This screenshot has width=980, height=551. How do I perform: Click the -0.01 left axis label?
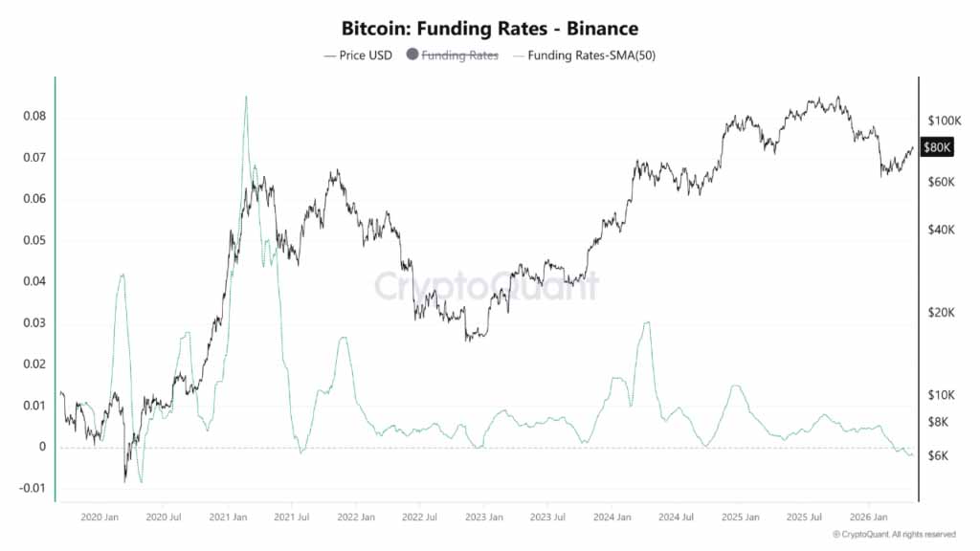pyautogui.click(x=33, y=488)
